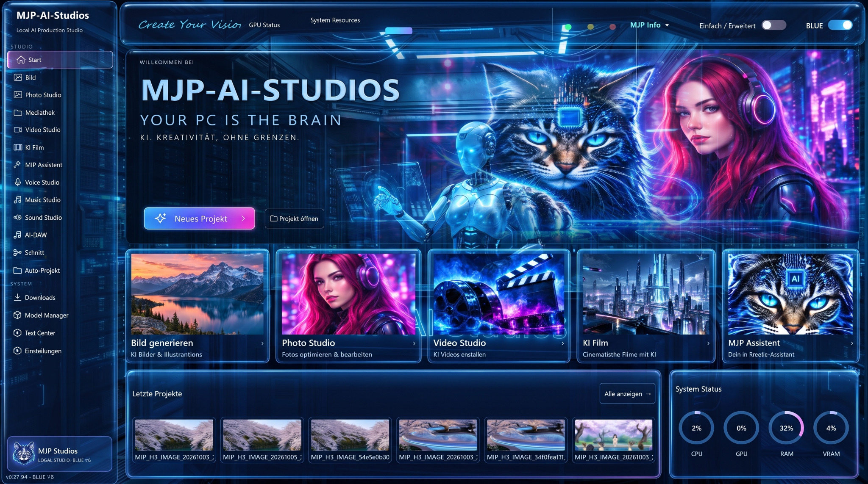Open the Model Manager cube icon
This screenshot has width=868, height=484.
tap(17, 315)
